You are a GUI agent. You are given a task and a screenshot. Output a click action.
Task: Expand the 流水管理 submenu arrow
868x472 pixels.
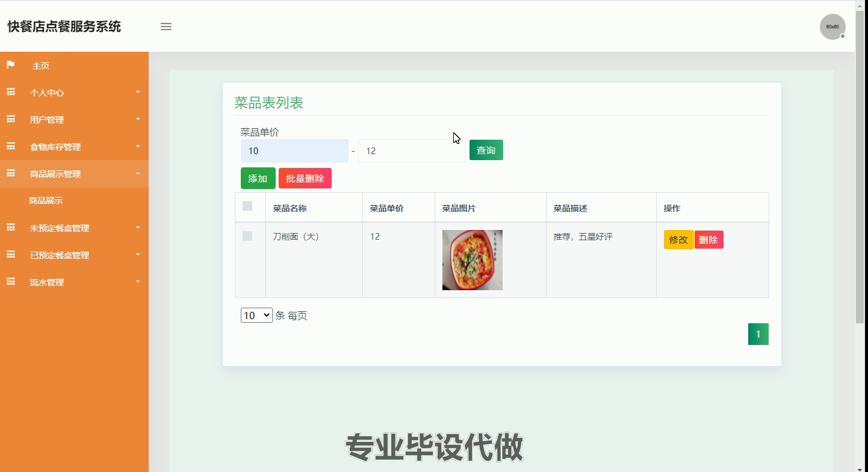click(x=138, y=282)
